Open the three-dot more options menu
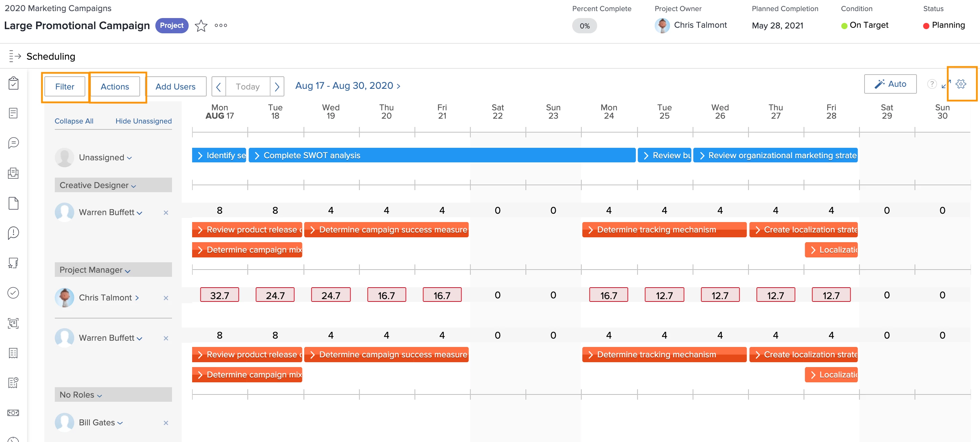Screen dimensions: 980x442 coord(221,26)
